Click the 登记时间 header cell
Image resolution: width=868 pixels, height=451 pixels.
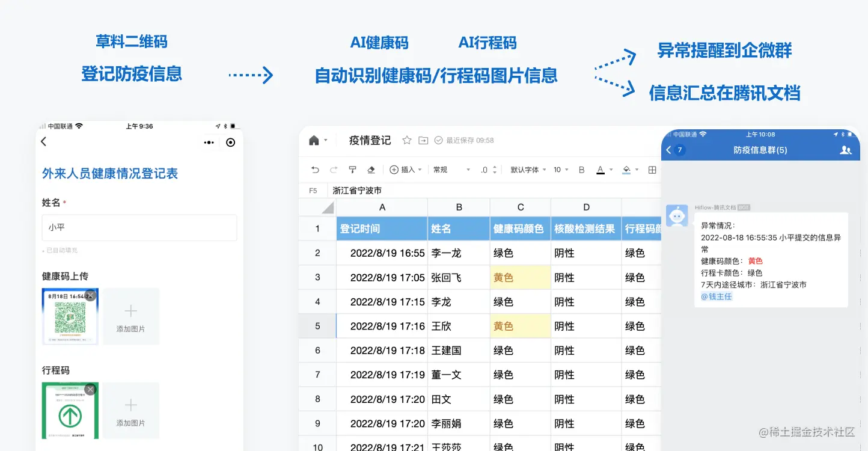click(382, 229)
